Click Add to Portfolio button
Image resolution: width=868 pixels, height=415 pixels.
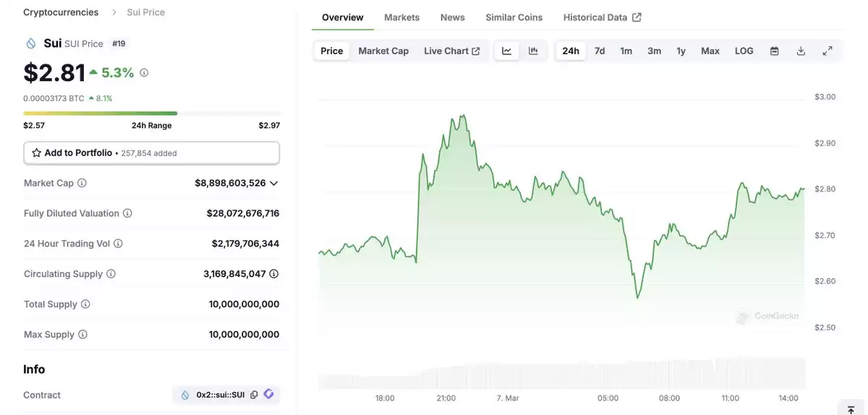(x=152, y=153)
